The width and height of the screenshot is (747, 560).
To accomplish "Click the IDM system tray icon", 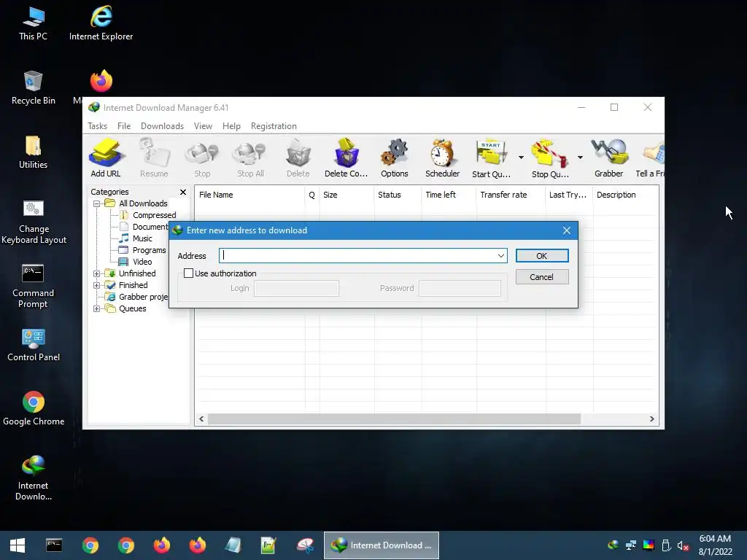I will pyautogui.click(x=613, y=545).
